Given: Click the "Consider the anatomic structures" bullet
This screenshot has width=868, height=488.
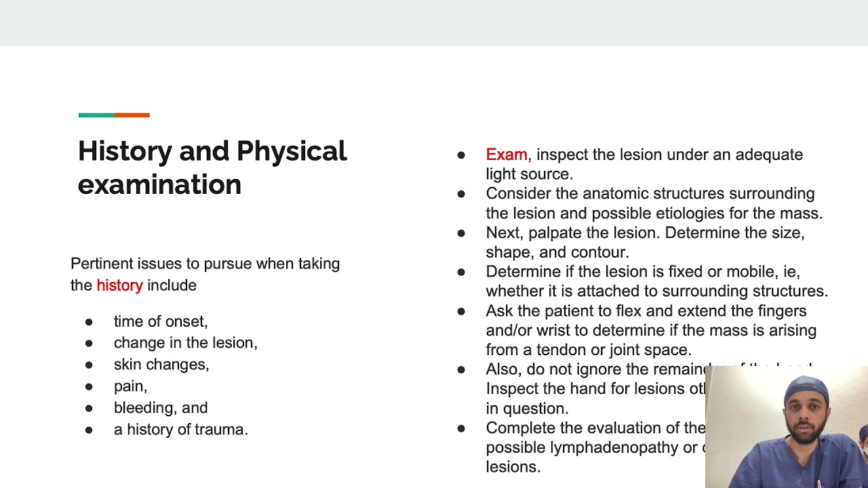Looking at the screenshot, I should click(x=654, y=203).
